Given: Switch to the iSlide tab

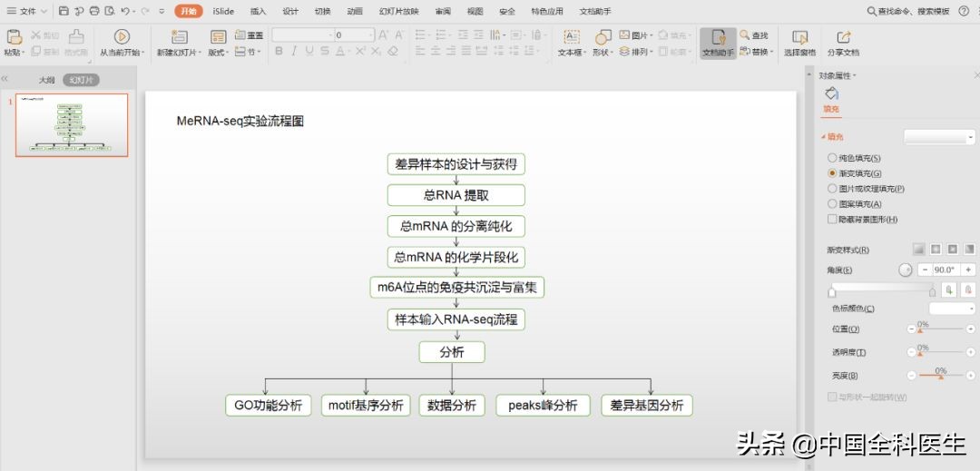Looking at the screenshot, I should (x=223, y=11).
